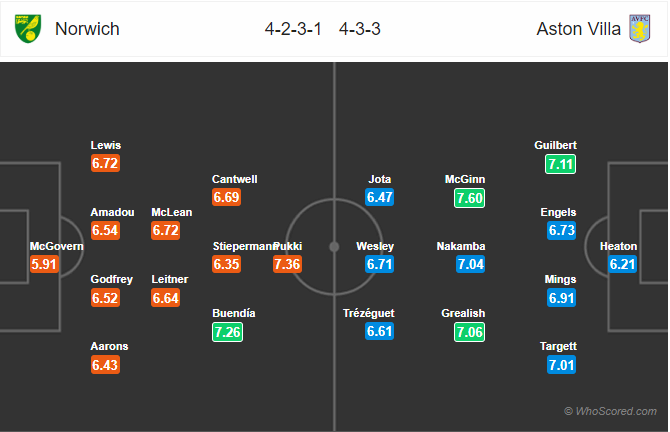Select Targett's 7.01 rating badge

561,365
